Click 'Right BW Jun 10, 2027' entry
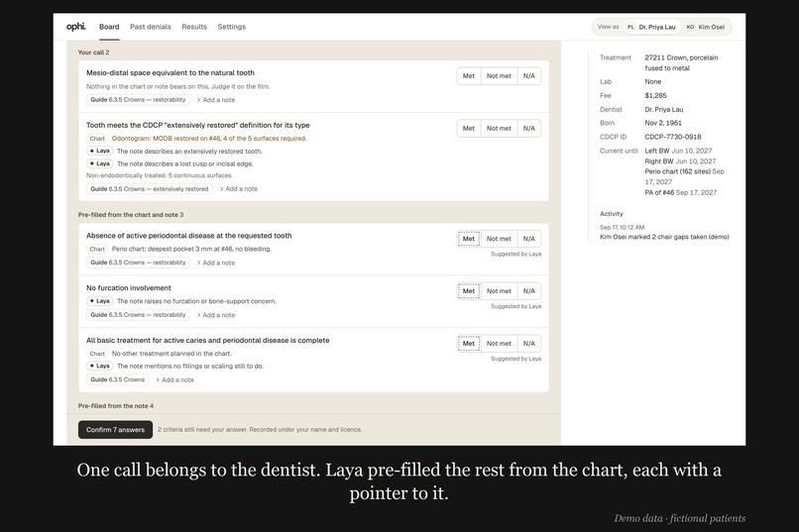The height and width of the screenshot is (532, 799). coord(680,161)
